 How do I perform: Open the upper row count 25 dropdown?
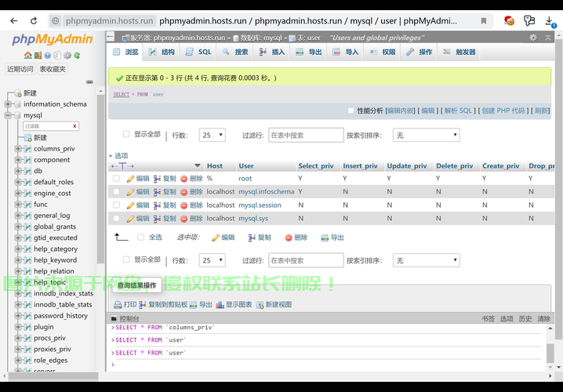click(x=212, y=135)
